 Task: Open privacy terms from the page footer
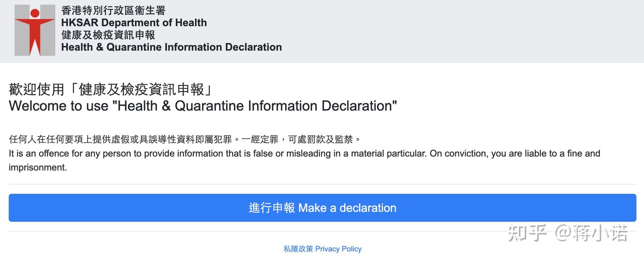(322, 249)
